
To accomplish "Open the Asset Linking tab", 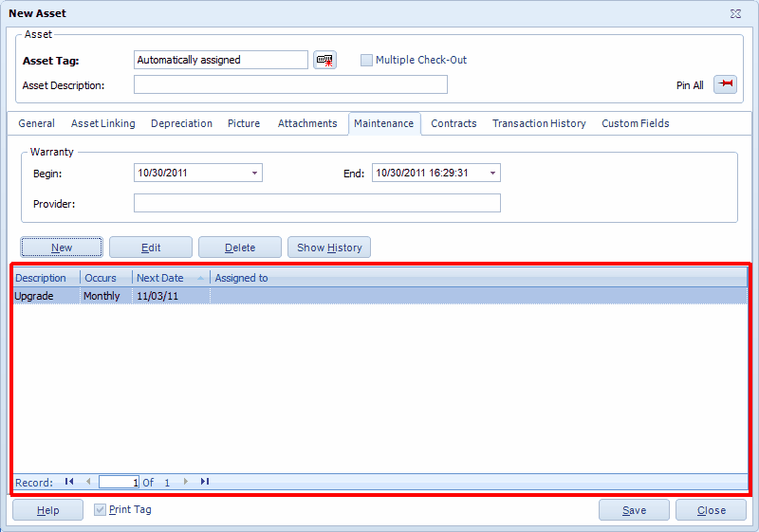I will pyautogui.click(x=103, y=123).
